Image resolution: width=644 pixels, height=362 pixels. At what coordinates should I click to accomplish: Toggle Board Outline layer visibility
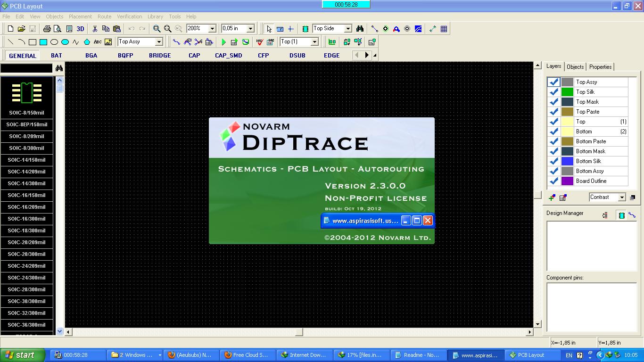pos(554,181)
